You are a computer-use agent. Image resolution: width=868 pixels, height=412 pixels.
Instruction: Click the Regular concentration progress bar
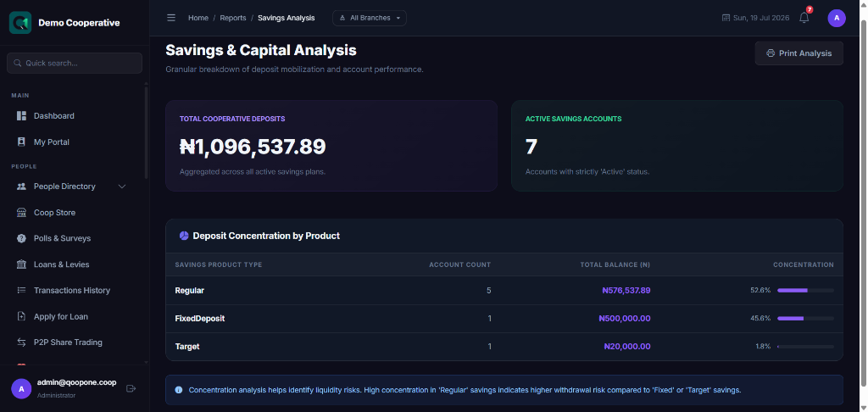pyautogui.click(x=805, y=290)
